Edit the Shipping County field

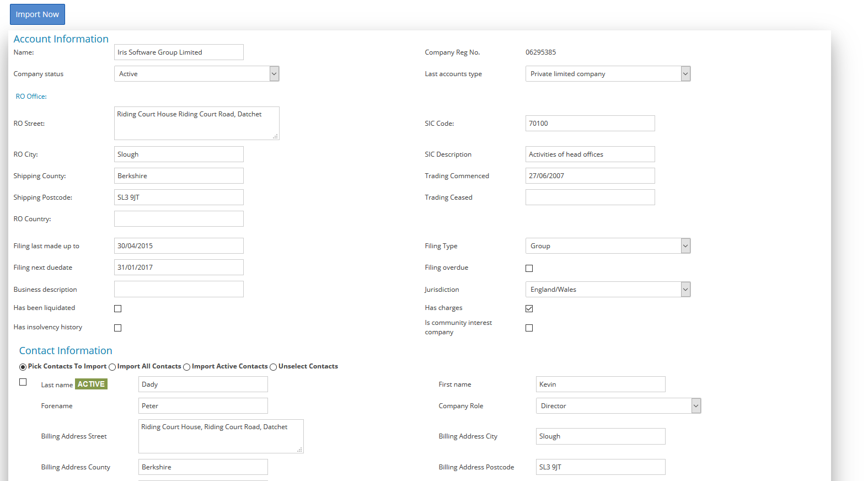pyautogui.click(x=179, y=176)
